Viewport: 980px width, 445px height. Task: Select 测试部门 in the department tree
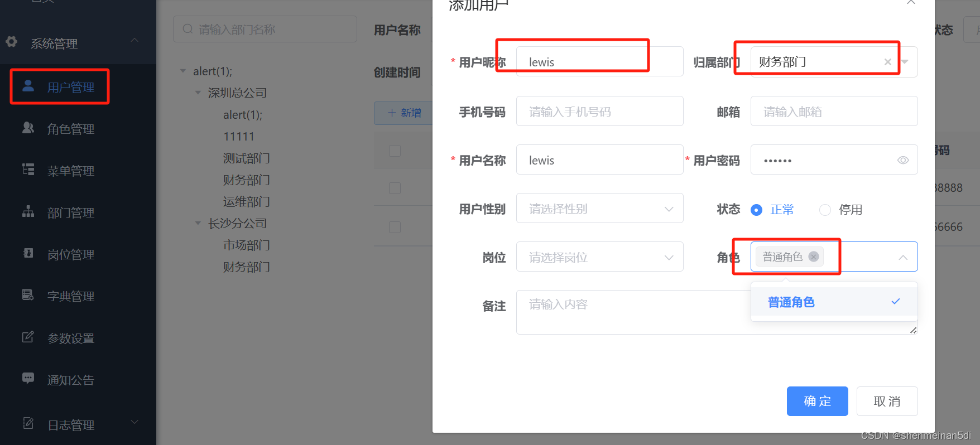click(247, 158)
